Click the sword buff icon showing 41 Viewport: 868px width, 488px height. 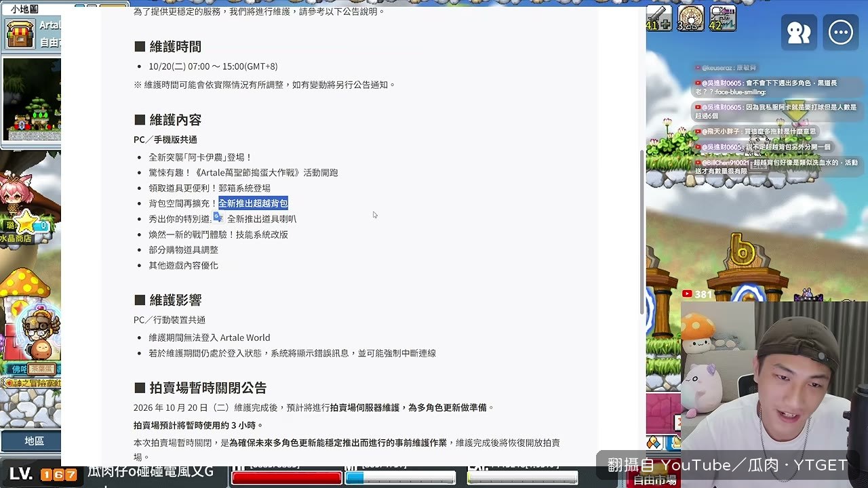click(658, 18)
